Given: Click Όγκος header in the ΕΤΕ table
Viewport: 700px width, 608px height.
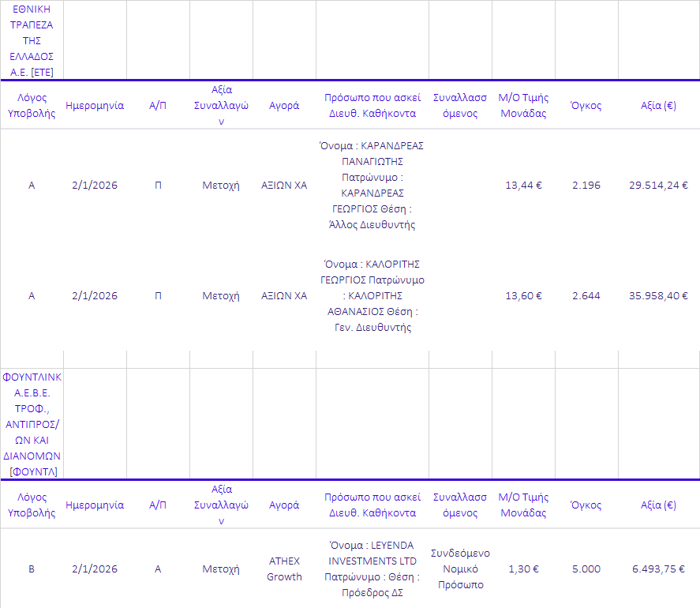Looking at the screenshot, I should click(x=586, y=106).
